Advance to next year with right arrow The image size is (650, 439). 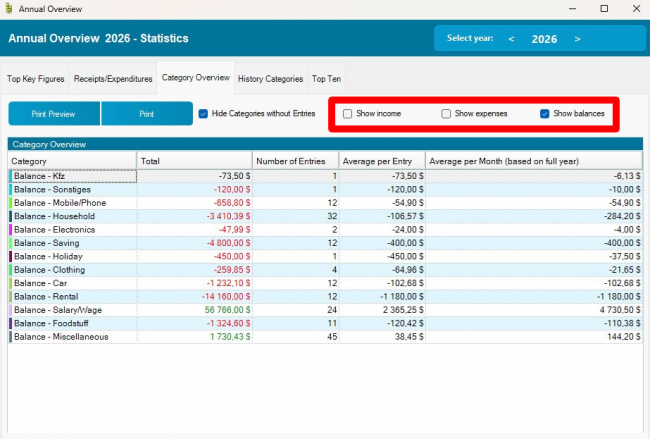[577, 39]
